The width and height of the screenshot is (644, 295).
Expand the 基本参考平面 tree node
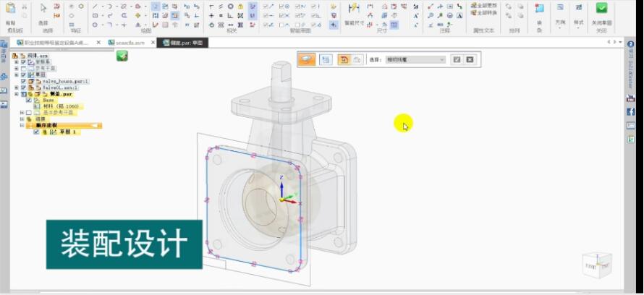click(x=22, y=113)
